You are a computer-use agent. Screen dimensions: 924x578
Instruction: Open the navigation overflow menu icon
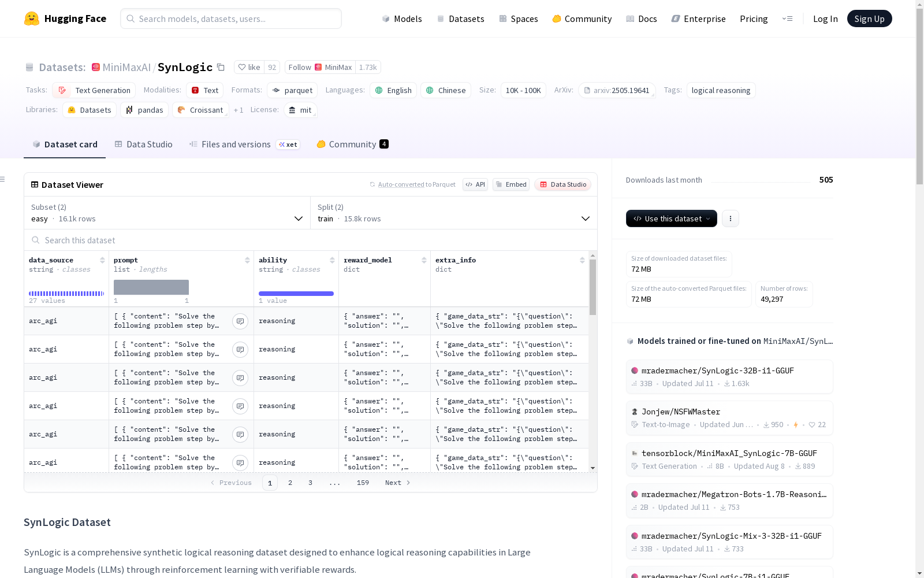click(788, 18)
